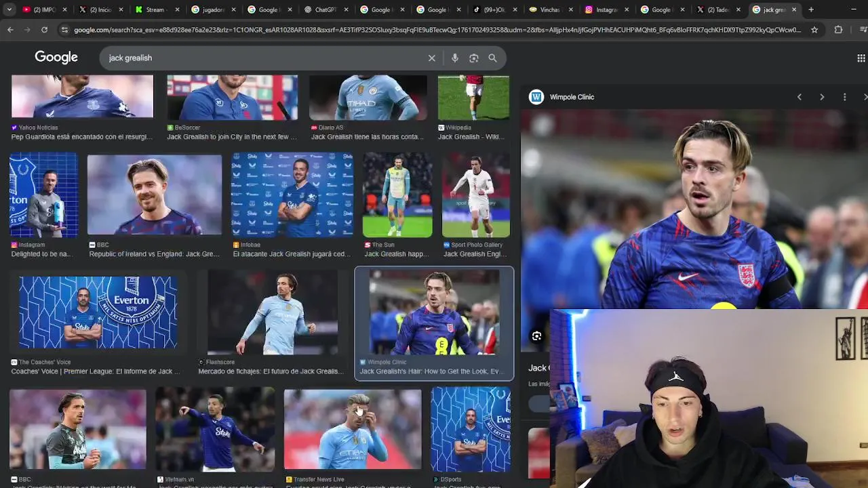Open the Flashscore sky-blue kit image
This screenshot has width=868, height=488.
pyautogui.click(x=272, y=312)
